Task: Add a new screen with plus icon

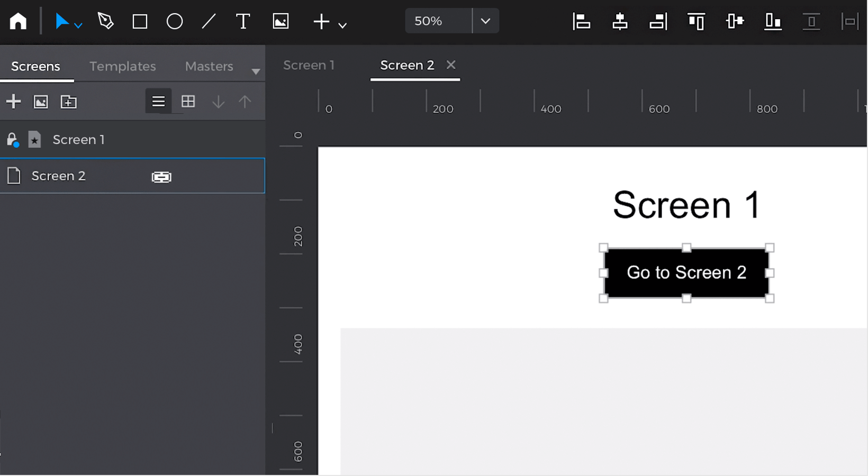Action: coord(13,101)
